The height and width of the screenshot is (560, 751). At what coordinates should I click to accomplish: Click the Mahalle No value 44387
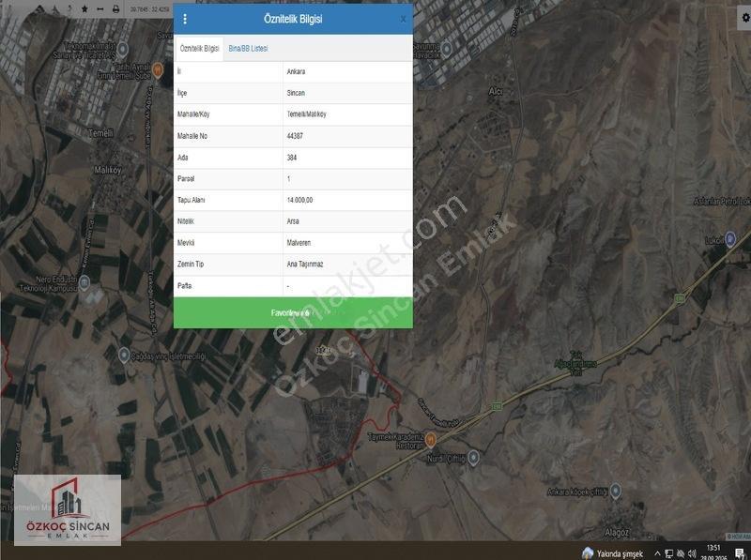pyautogui.click(x=295, y=136)
